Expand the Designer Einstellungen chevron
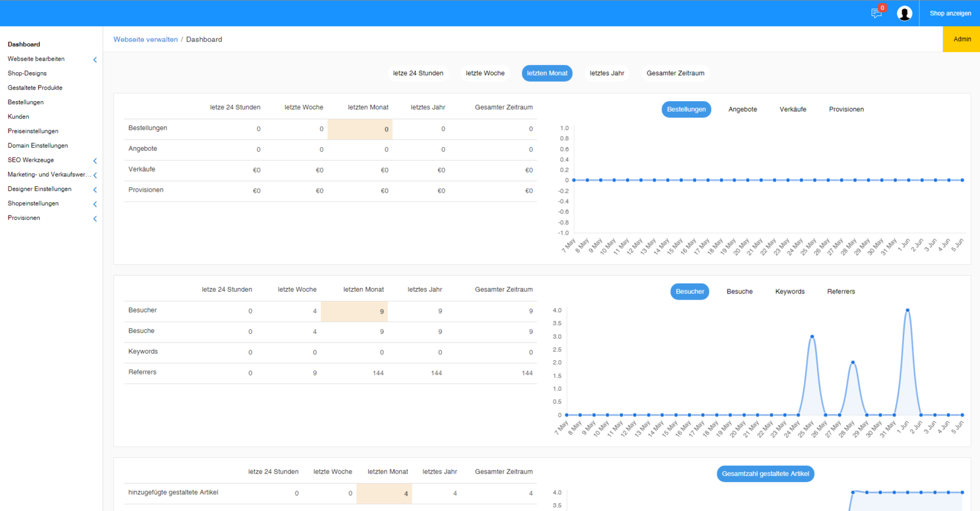980x511 pixels. 95,189
